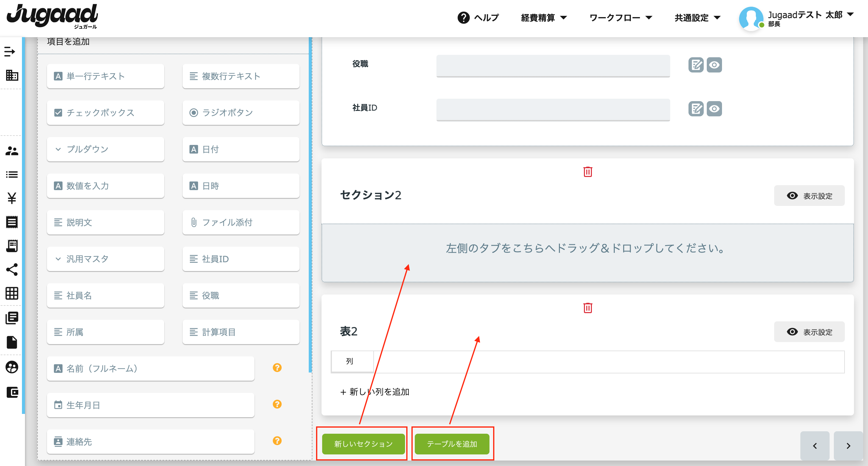Toggle visibility eye for 役職 field
This screenshot has height=466, width=868.
[x=714, y=65]
